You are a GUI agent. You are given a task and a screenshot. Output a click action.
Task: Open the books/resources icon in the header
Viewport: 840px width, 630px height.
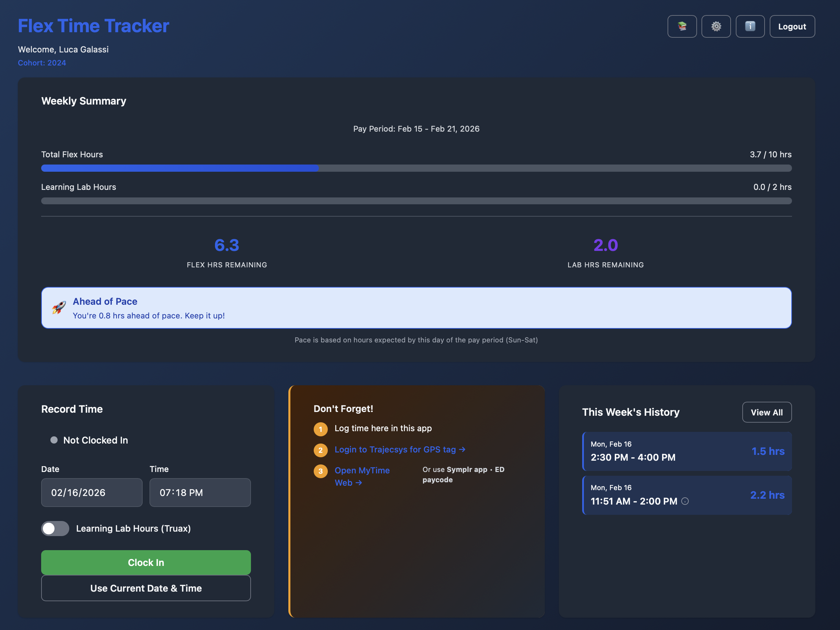point(682,26)
